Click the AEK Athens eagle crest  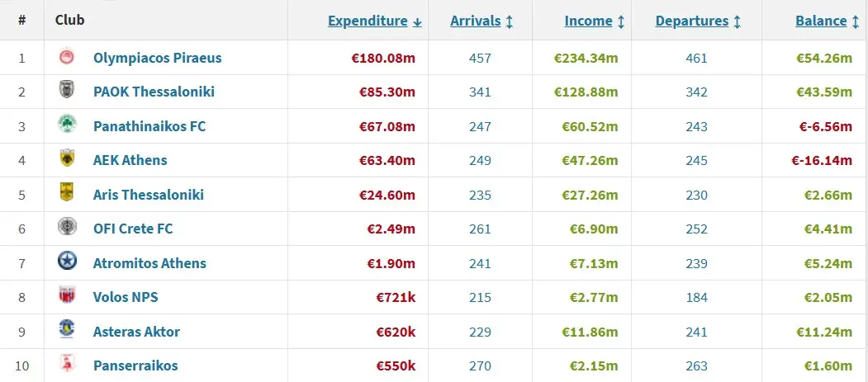(67, 160)
